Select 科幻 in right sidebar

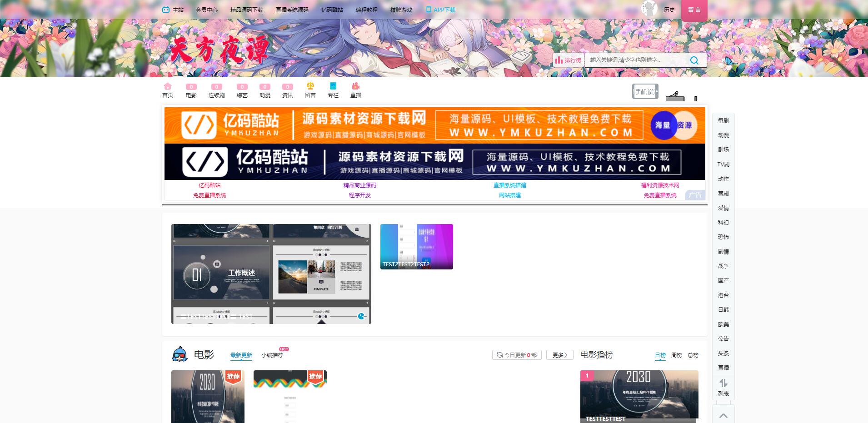[x=723, y=222]
